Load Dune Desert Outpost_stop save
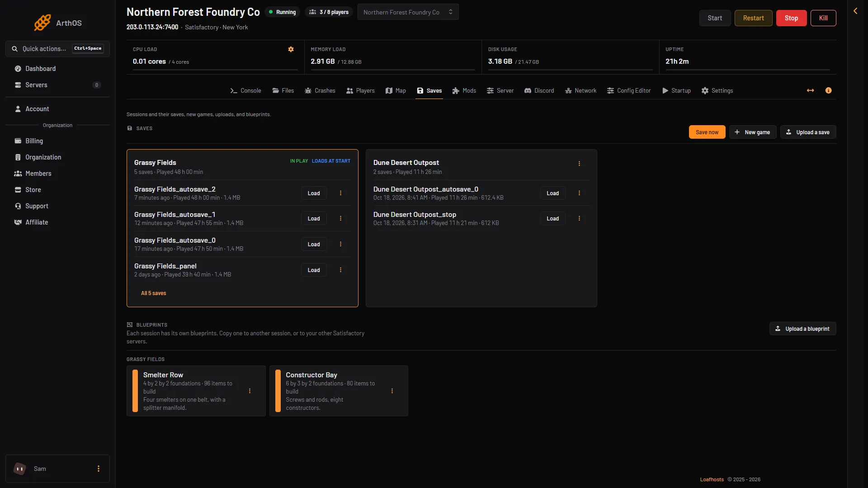868x488 pixels. (552, 218)
